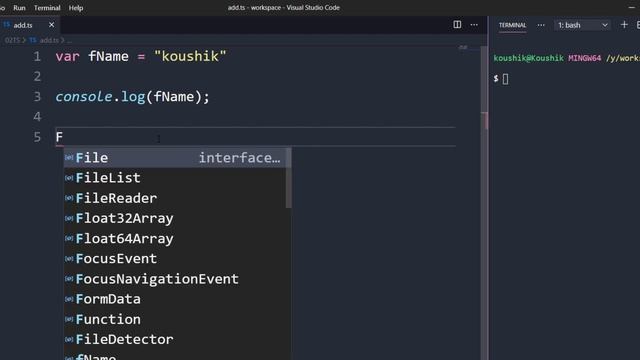Click line number 3 in the gutter
The image size is (640, 360).
[37, 97]
